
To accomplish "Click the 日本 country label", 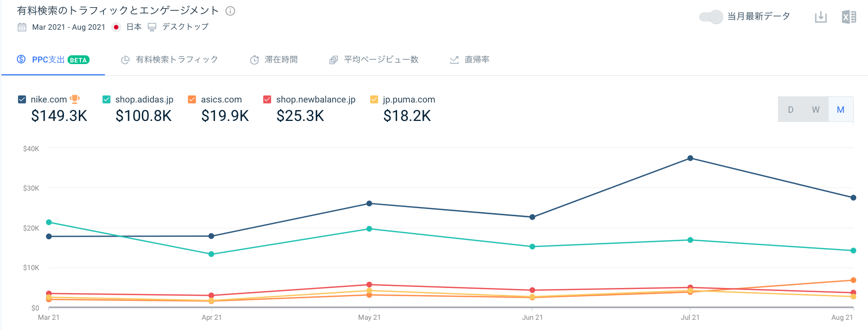I will 134,27.
